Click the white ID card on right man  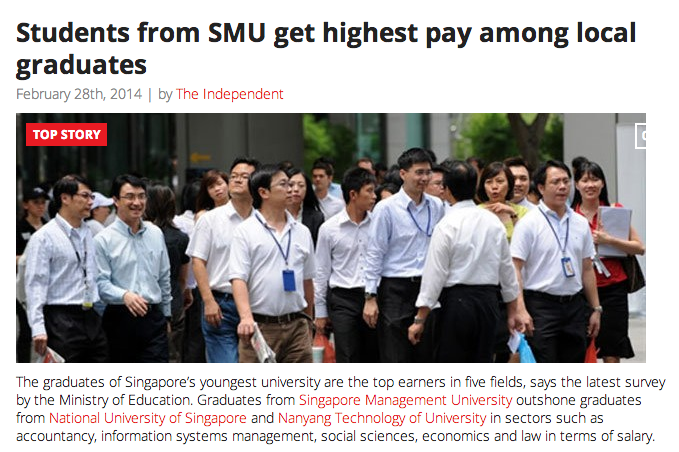coord(568,267)
